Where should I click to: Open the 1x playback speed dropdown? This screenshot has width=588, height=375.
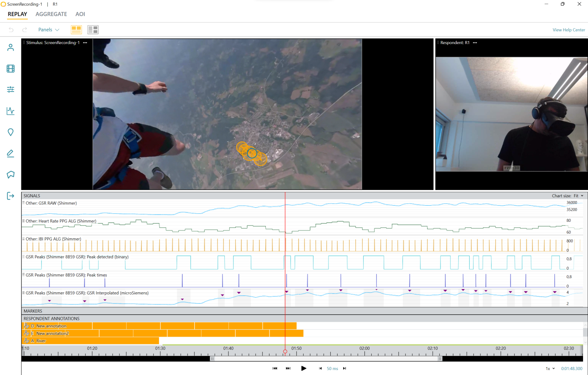tap(550, 368)
